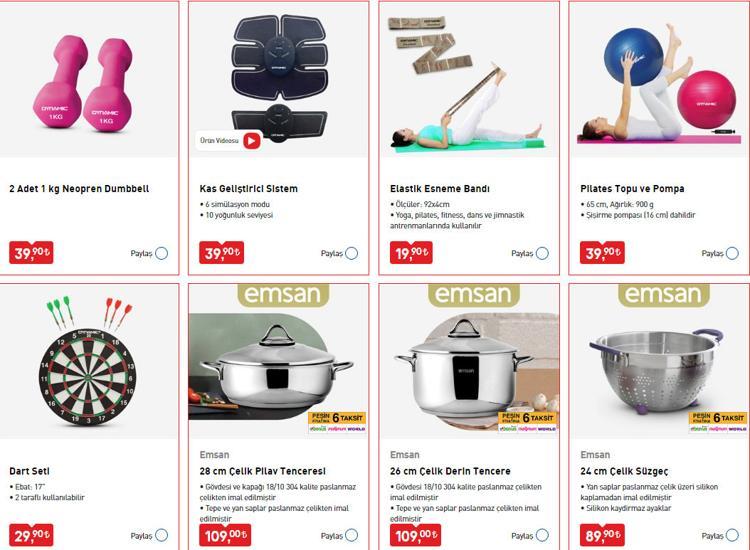Open the dart board product image
This screenshot has height=550, width=750.
(x=87, y=362)
